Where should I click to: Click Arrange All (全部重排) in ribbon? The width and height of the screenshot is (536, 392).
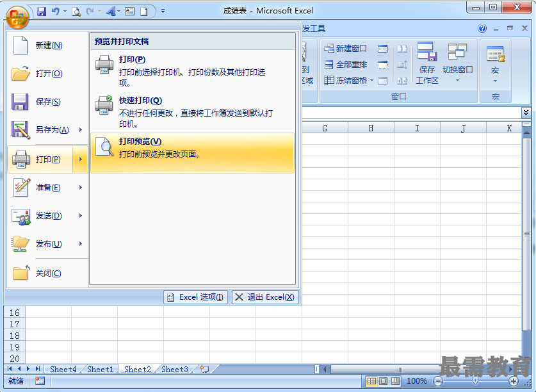pos(345,64)
